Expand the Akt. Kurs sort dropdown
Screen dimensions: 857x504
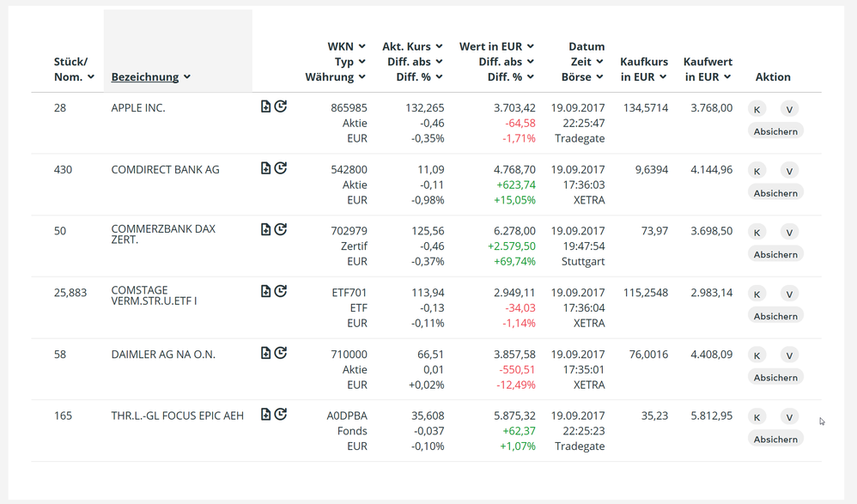click(x=439, y=46)
